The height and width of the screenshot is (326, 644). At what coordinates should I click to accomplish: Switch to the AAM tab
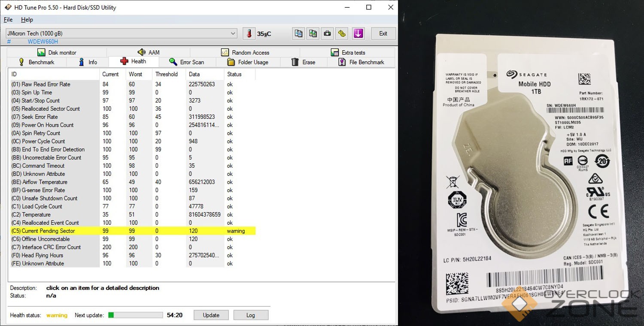149,52
